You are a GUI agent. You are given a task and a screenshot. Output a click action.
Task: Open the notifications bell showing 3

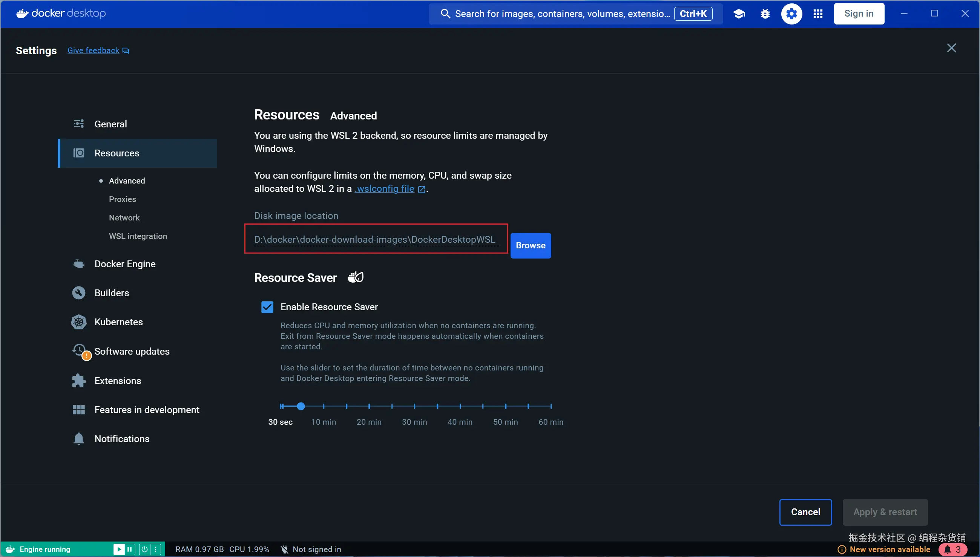[952, 549]
